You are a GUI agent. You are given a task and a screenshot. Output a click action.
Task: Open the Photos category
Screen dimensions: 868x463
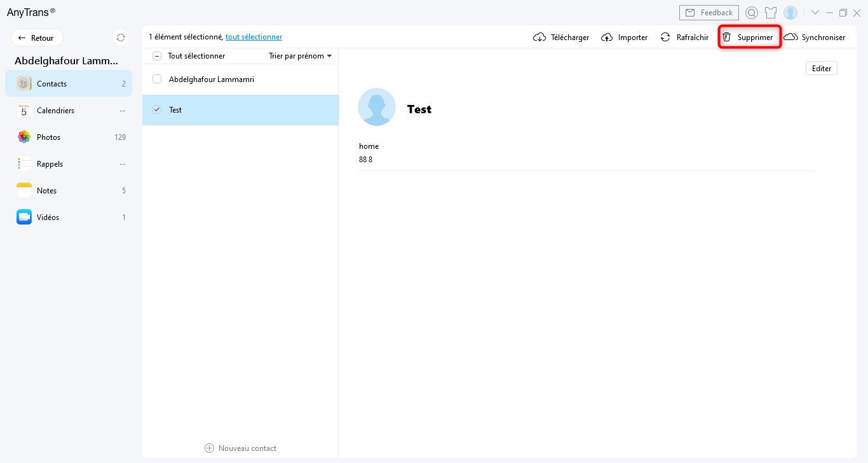(69, 137)
